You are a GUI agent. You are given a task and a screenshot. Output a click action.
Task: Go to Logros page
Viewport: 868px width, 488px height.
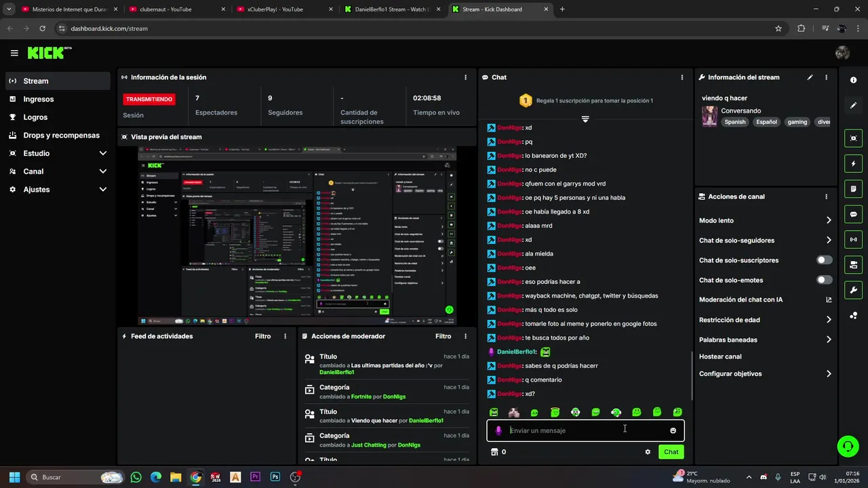click(58, 117)
